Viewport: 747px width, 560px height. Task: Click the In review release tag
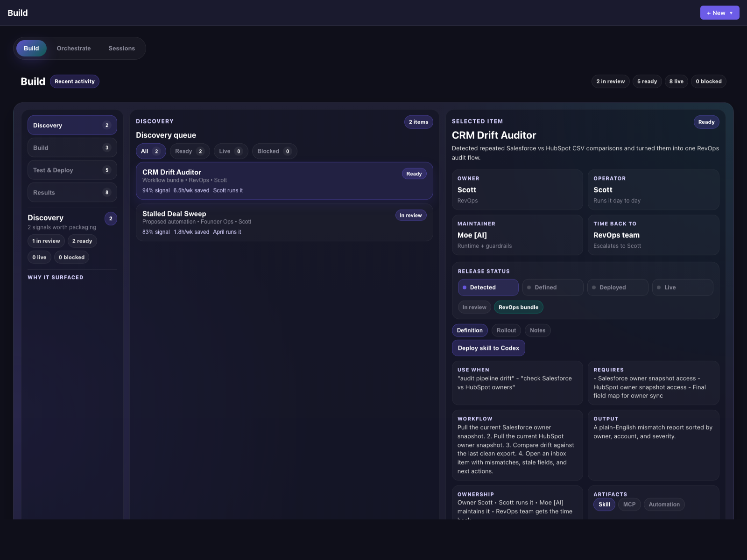(x=474, y=307)
